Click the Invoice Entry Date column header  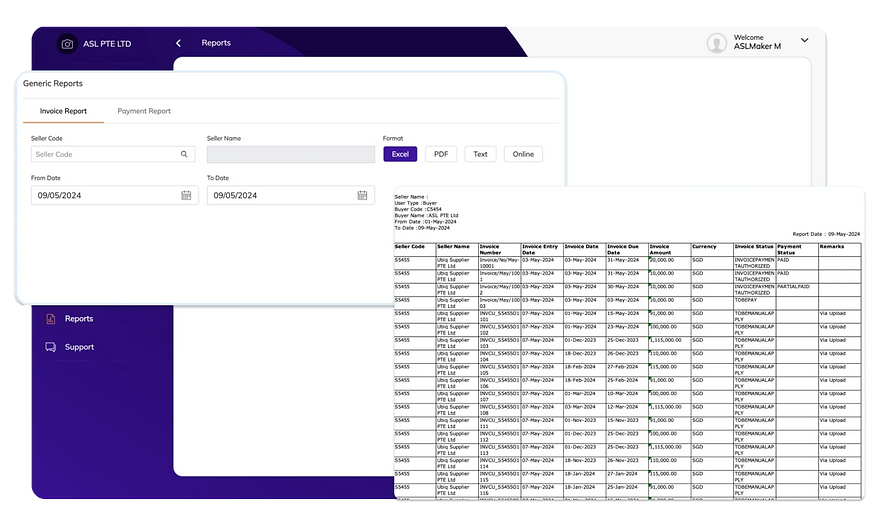[x=542, y=250]
